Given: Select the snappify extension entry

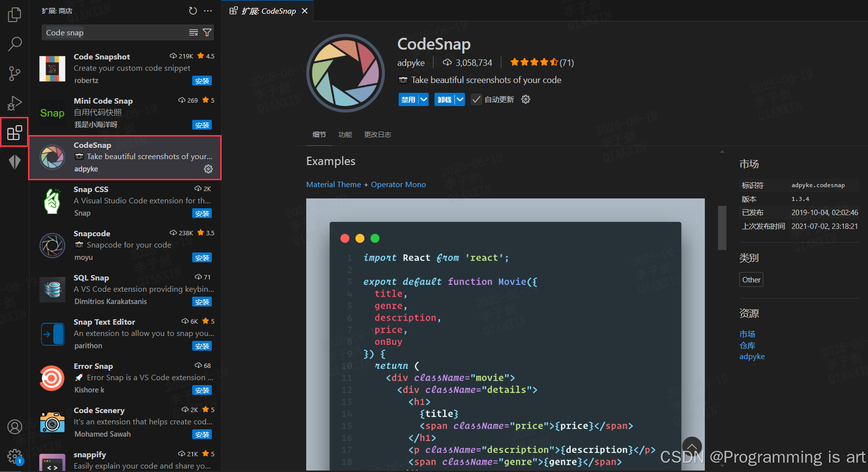Looking at the screenshot, I should point(125,460).
